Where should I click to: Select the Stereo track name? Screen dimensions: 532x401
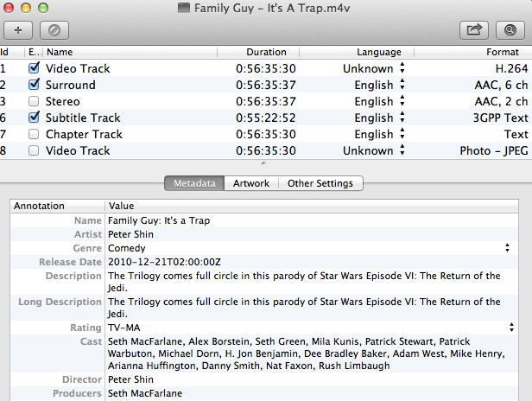tap(63, 101)
